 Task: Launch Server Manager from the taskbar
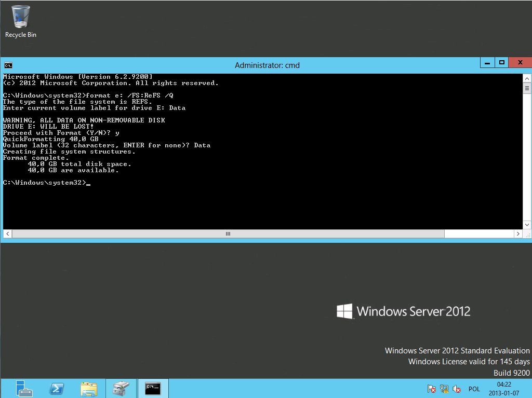pos(24,389)
